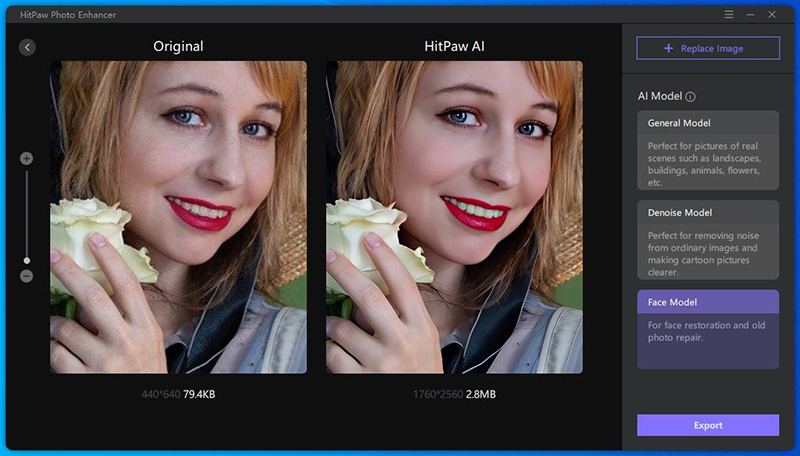The image size is (800, 456).
Task: Open the AI Model info icon
Action: [690, 96]
